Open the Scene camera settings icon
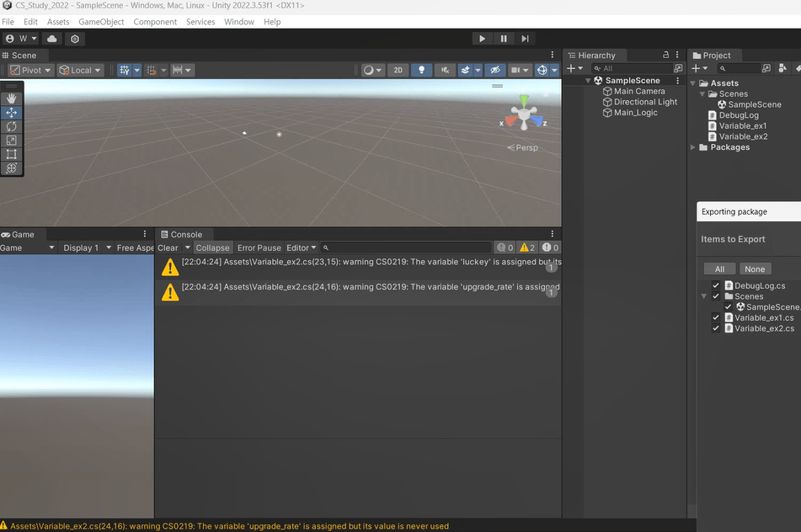 (515, 71)
